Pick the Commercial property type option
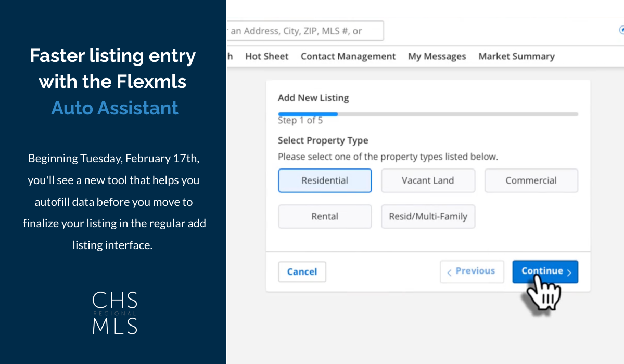This screenshot has width=624, height=364. click(531, 180)
